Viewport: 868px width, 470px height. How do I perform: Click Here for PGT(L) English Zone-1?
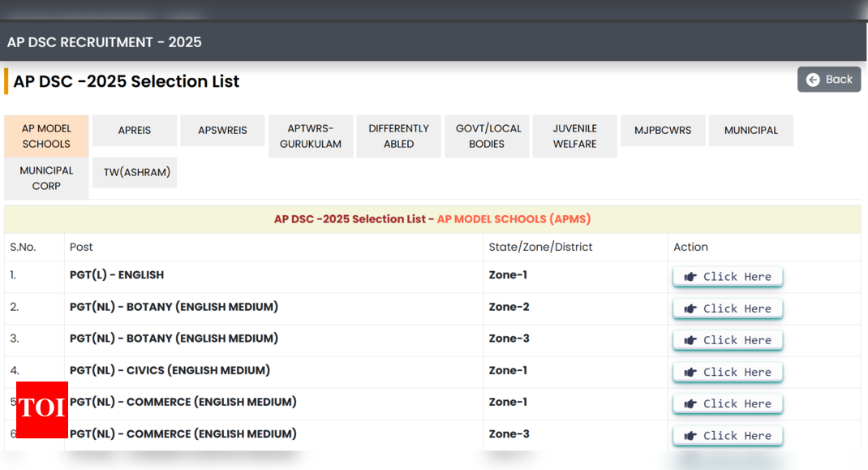(728, 277)
